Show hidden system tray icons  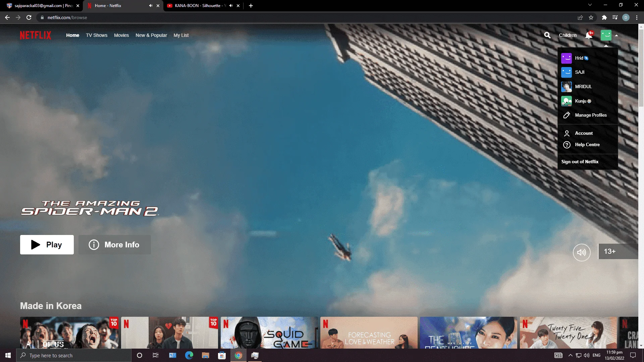click(x=570, y=355)
